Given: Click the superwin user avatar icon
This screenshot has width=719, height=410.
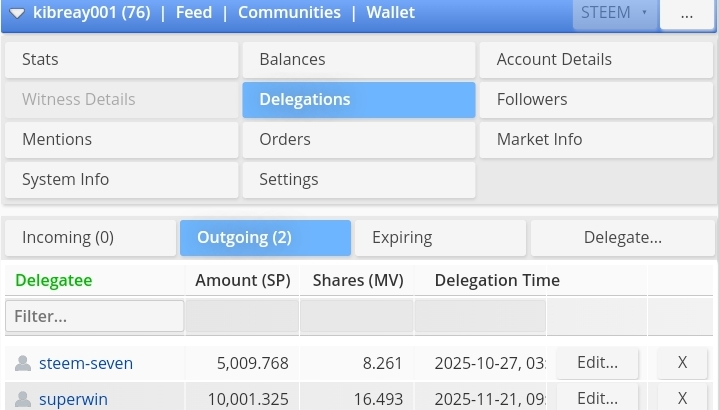Looking at the screenshot, I should click(22, 399).
